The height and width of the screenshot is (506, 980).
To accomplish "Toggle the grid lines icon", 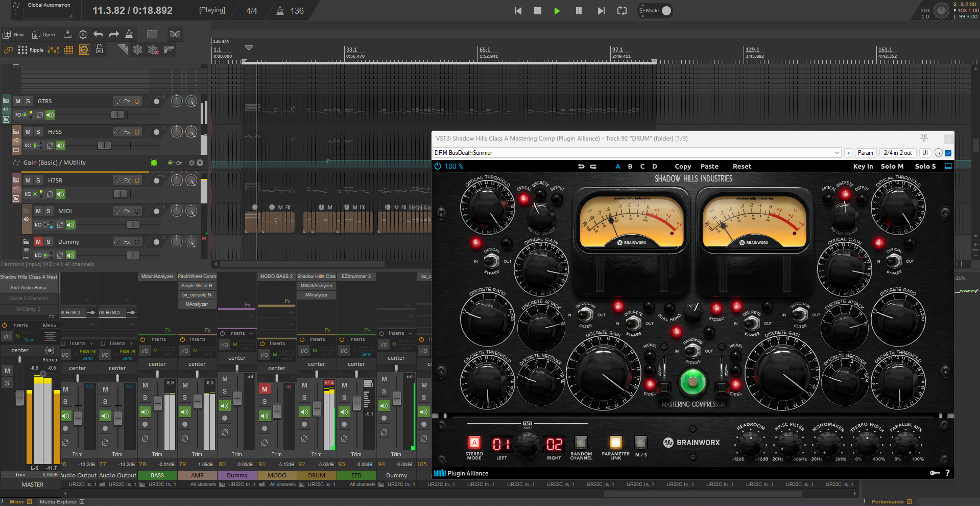I will coord(68,50).
